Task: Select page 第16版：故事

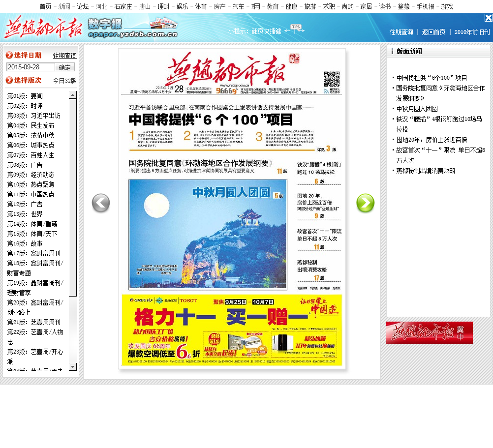Action: pos(25,243)
